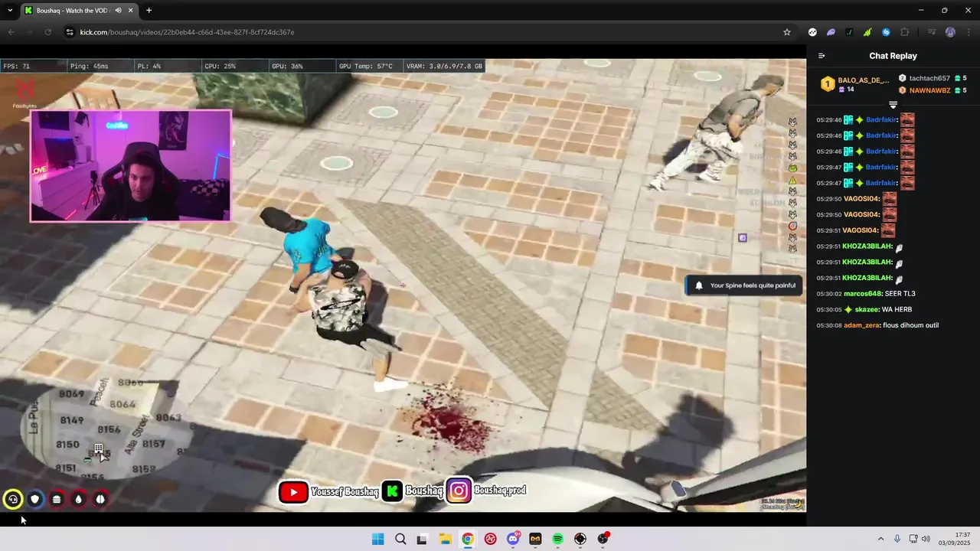Select the chat message 'WA HERB'

click(897, 309)
